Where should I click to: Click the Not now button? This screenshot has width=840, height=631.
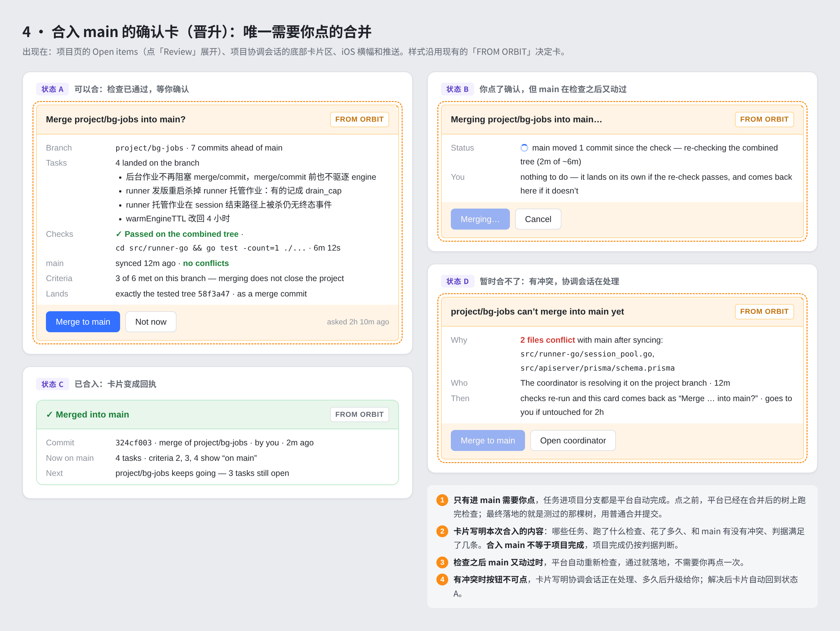[151, 322]
